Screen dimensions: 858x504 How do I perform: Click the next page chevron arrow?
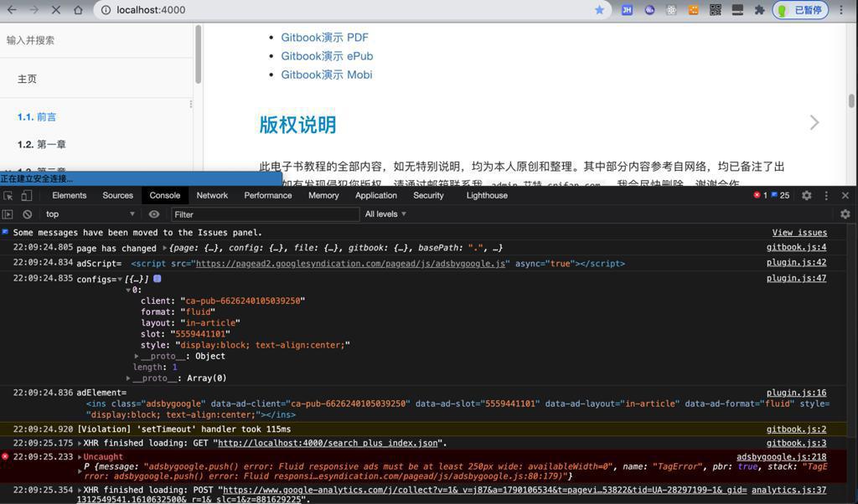tap(814, 122)
